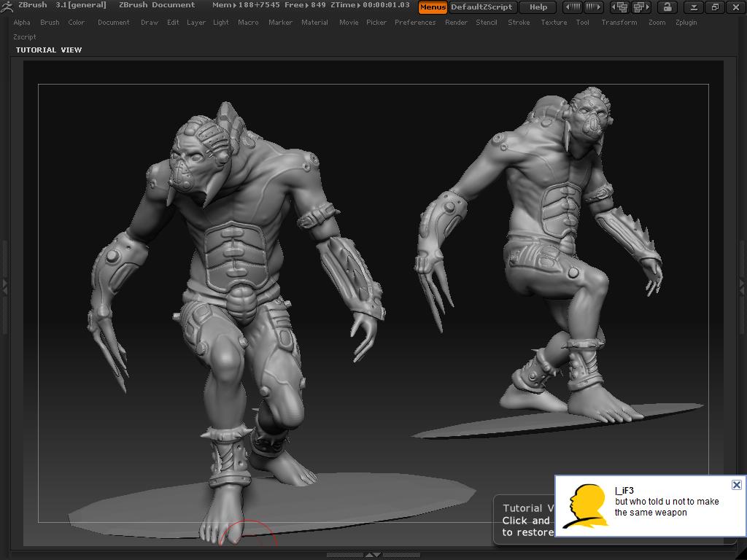Toggle the orange Menus button
747x560 pixels.
click(x=433, y=7)
